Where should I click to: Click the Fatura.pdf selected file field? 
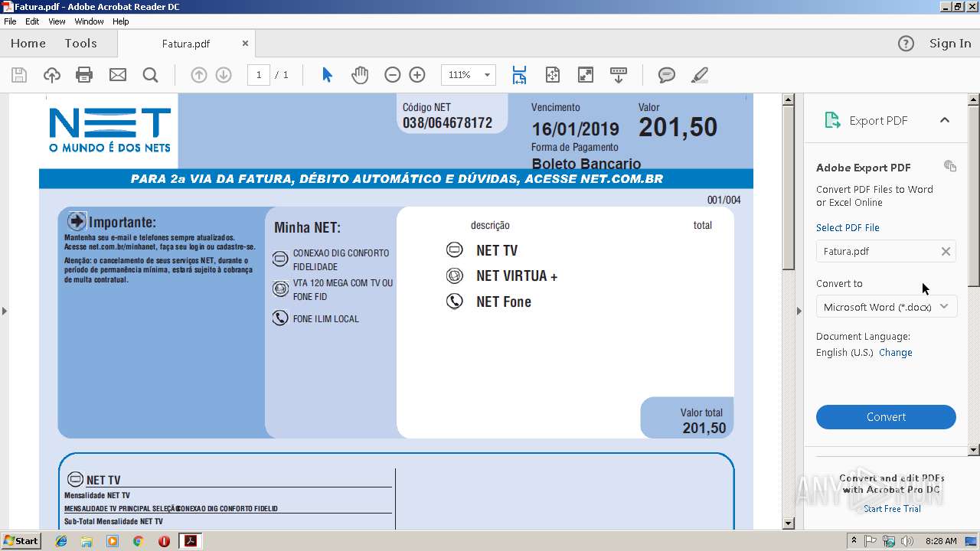click(886, 251)
